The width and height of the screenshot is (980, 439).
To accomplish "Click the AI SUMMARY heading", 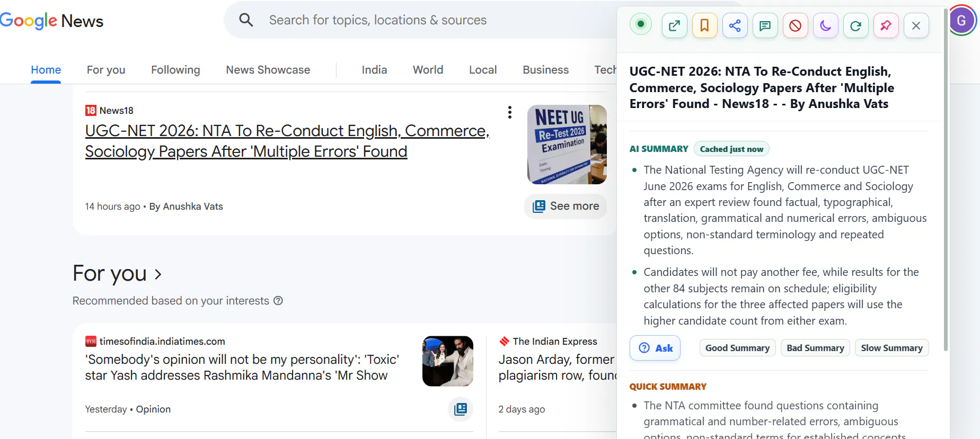I will [x=659, y=149].
